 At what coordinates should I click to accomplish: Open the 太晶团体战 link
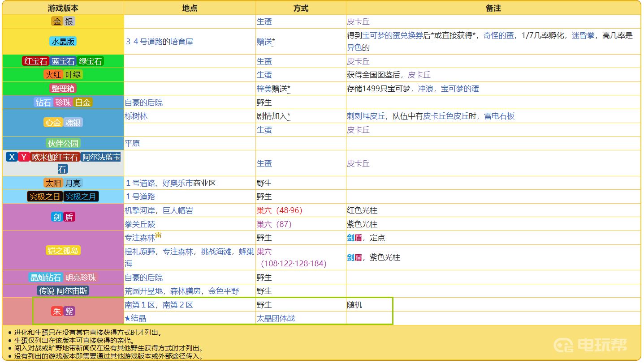point(276,318)
